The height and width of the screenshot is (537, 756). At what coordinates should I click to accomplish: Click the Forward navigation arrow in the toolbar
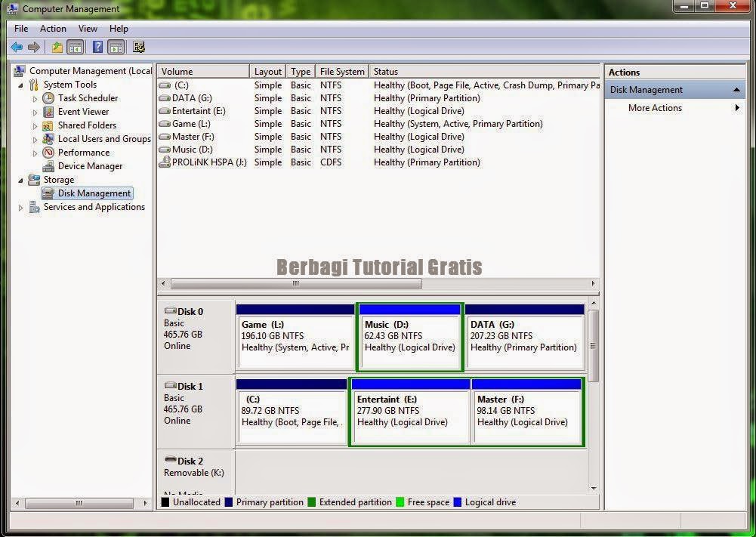coord(34,46)
